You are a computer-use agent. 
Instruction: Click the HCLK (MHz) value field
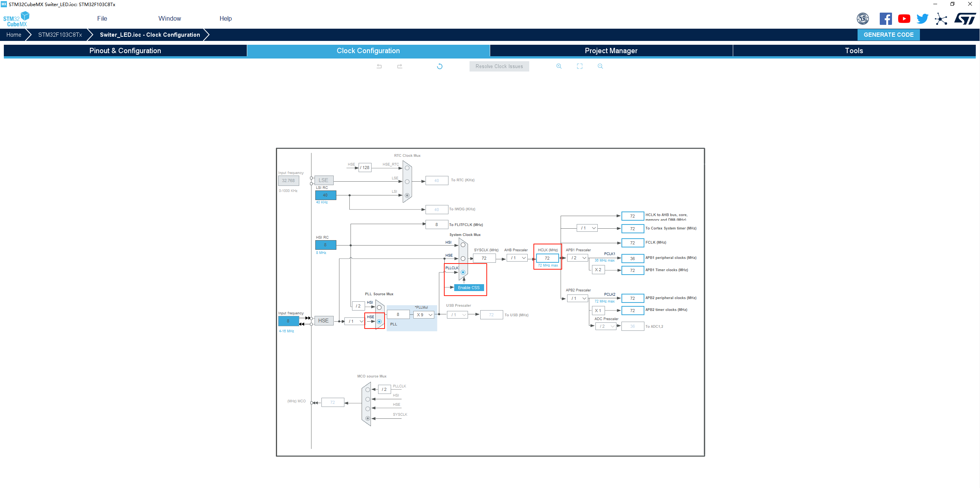coord(547,258)
